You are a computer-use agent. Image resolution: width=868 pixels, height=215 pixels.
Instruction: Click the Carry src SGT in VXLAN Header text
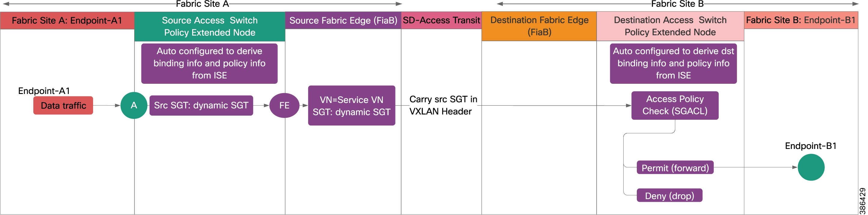click(x=443, y=105)
